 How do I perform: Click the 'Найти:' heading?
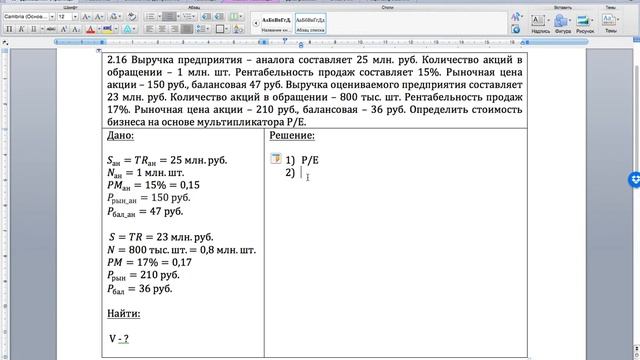[124, 313]
